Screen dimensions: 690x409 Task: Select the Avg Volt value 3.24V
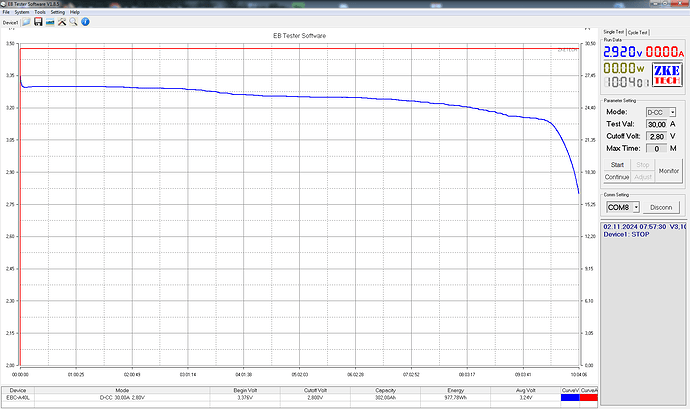point(525,398)
